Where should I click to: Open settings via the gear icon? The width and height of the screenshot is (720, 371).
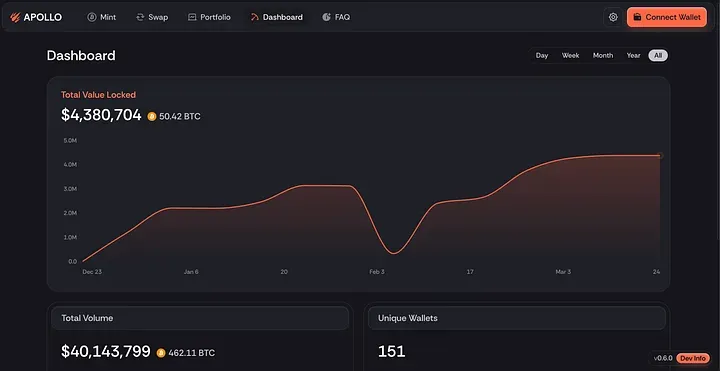[x=613, y=17]
